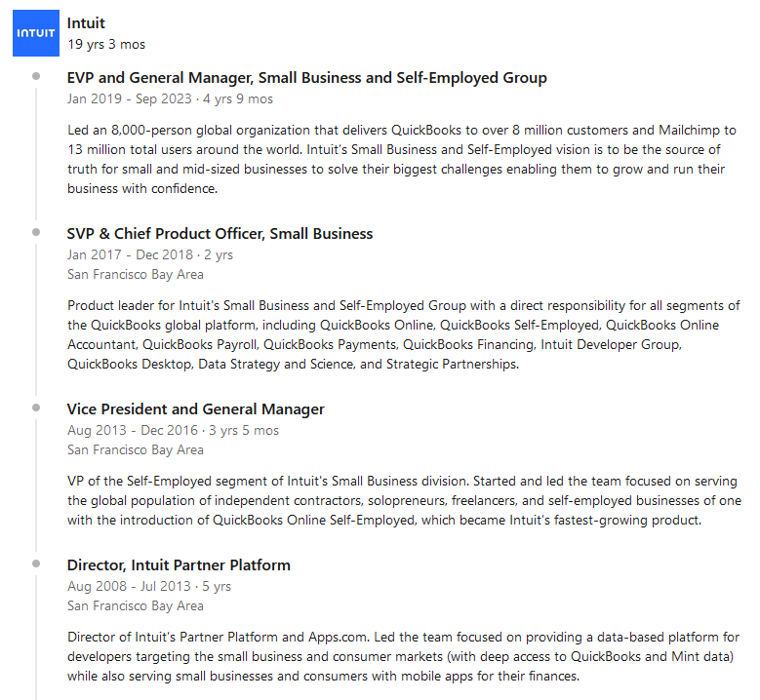Select SVP & Chief Product Officer title
This screenshot has height=700, width=760.
(x=220, y=234)
